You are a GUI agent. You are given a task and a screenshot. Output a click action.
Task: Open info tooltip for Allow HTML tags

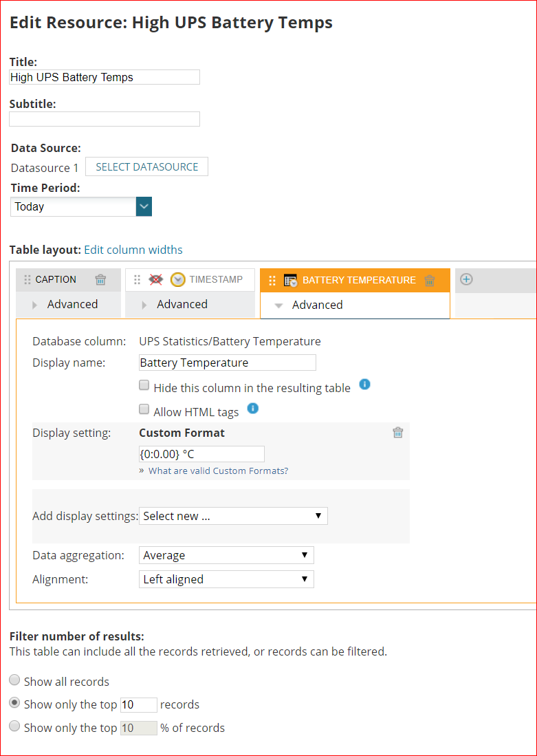[x=252, y=409]
